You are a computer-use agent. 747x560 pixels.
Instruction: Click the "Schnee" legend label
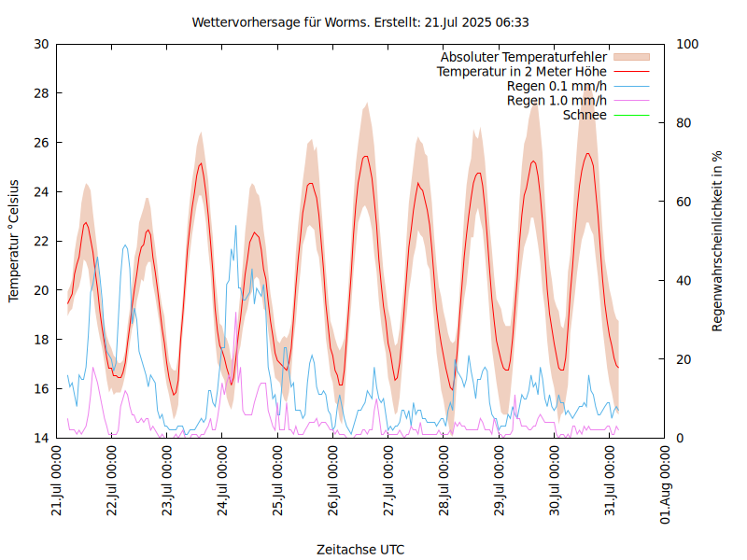pos(585,115)
